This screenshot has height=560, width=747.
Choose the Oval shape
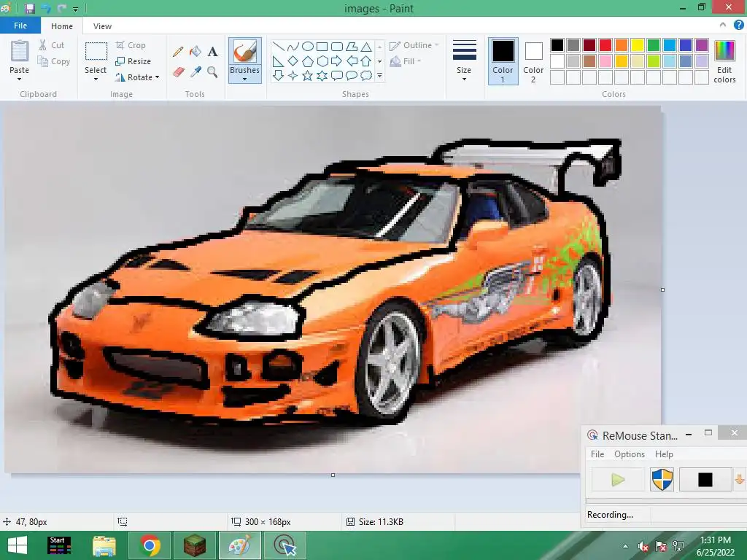[308, 46]
